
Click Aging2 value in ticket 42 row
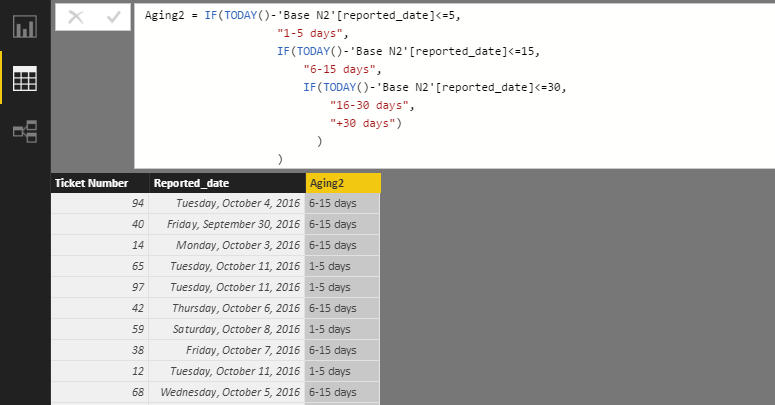pyautogui.click(x=343, y=308)
